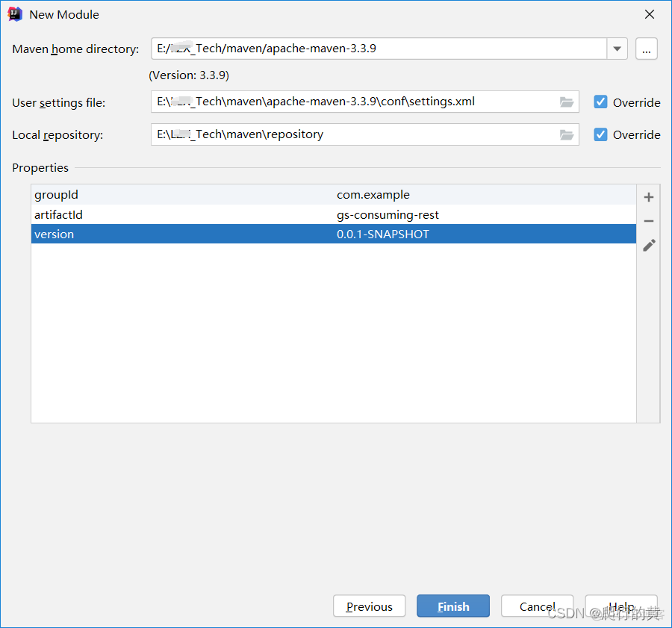Click the Finish button
Image resolution: width=672 pixels, height=628 pixels.
453,606
